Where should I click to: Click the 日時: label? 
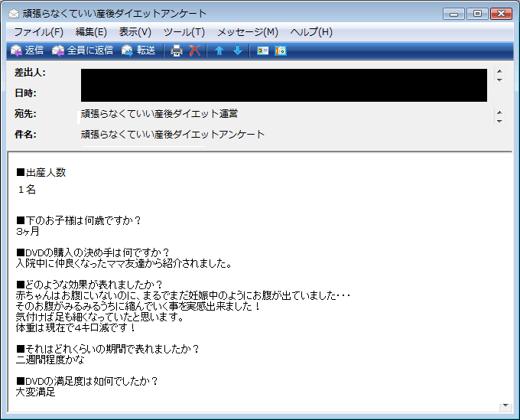(x=25, y=93)
